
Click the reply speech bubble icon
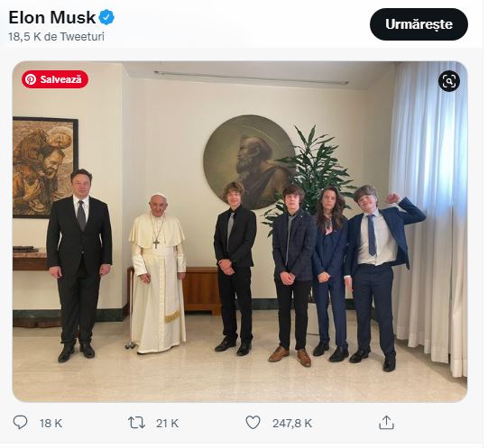[x=20, y=423]
